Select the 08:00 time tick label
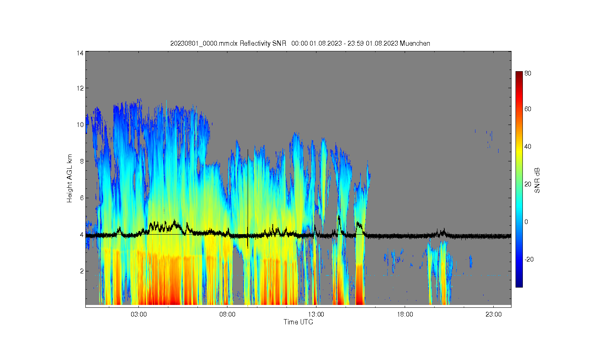This screenshot has width=607, height=364. tap(227, 314)
